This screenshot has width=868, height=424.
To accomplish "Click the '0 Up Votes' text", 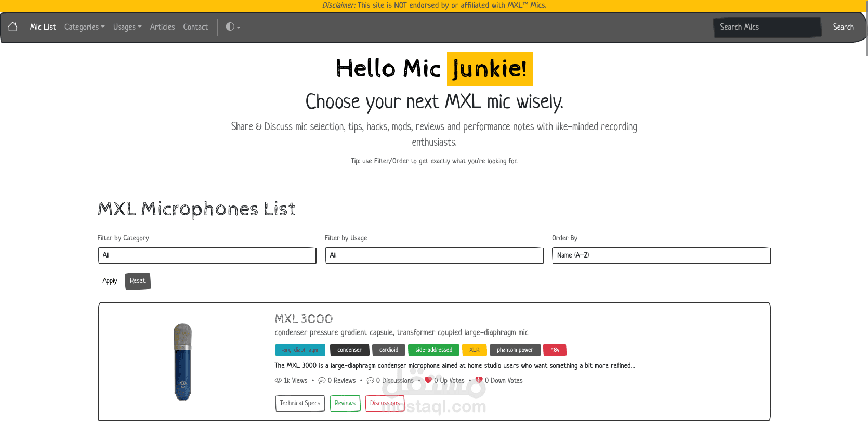I will 449,381.
